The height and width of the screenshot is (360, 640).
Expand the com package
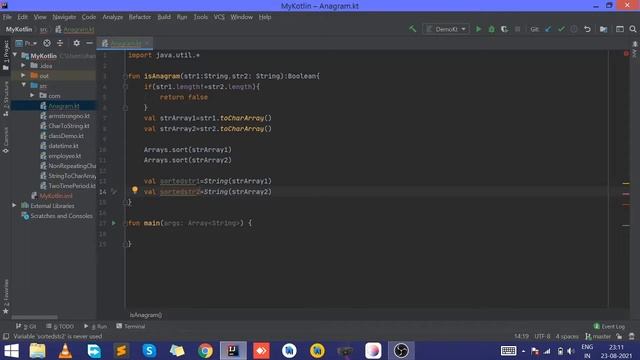pyautogui.click(x=32, y=95)
